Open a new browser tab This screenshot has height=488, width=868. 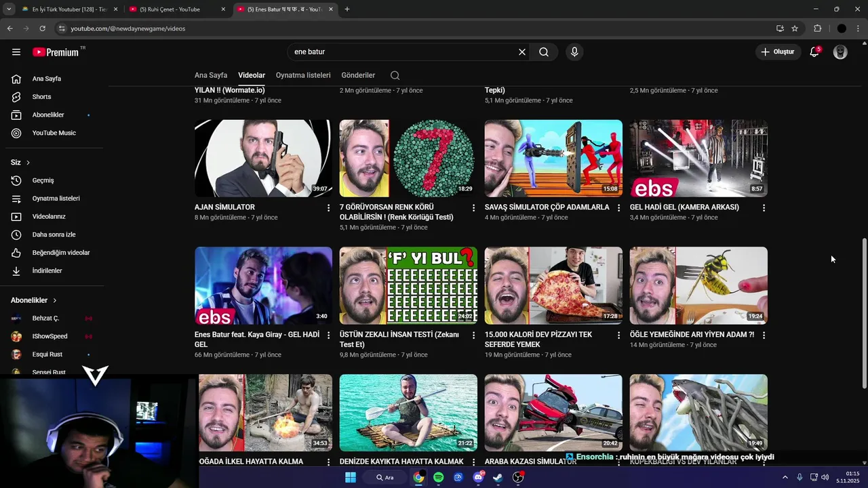click(x=347, y=9)
